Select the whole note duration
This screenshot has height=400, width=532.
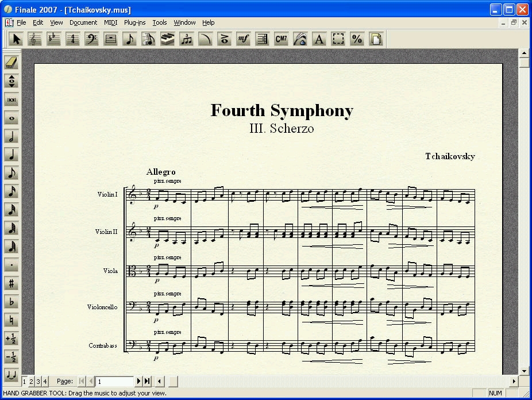point(11,118)
